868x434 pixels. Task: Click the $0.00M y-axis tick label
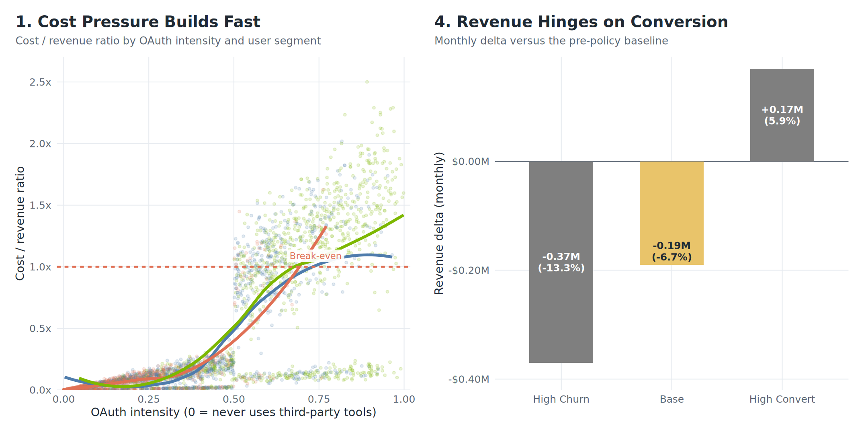point(471,162)
